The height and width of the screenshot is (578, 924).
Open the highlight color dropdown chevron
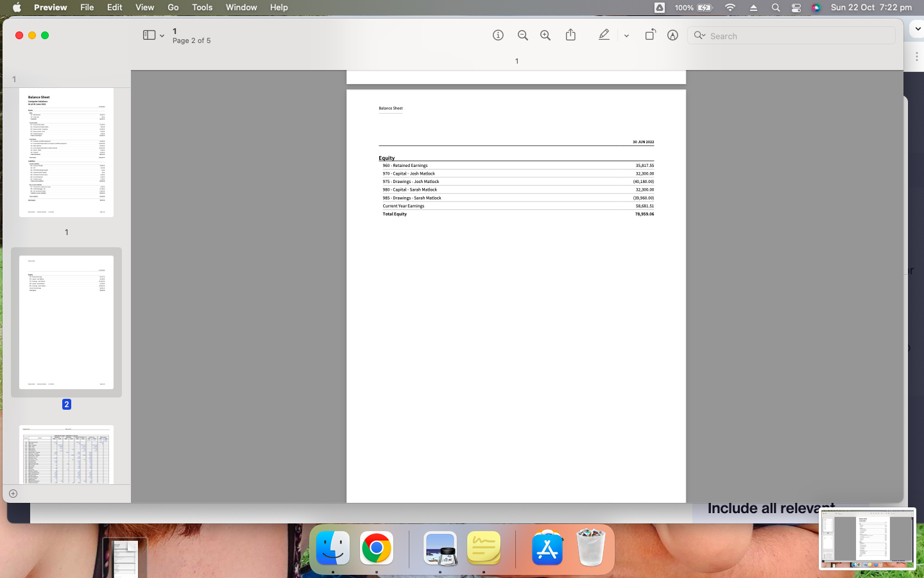(626, 35)
